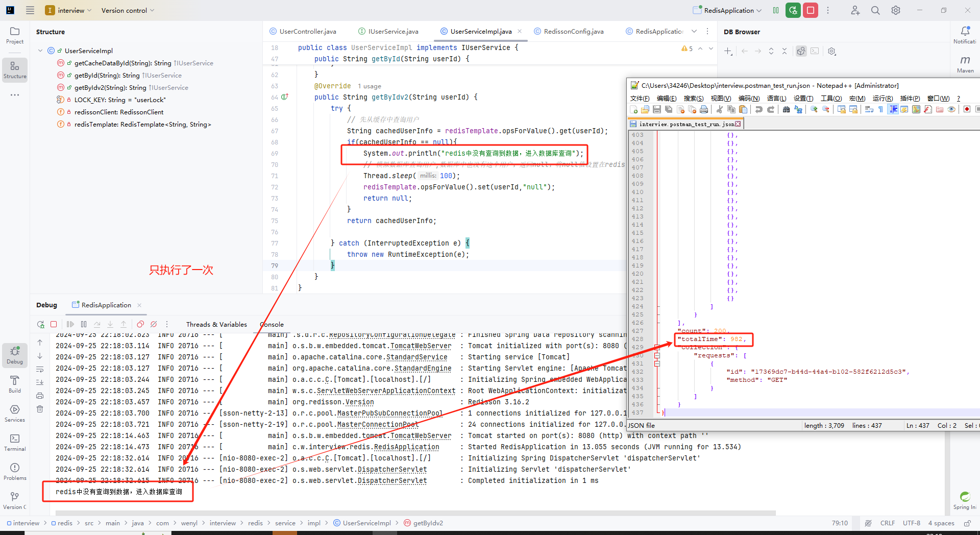
Task: Toggle Notepad++ Show all characters icon
Action: (881, 109)
